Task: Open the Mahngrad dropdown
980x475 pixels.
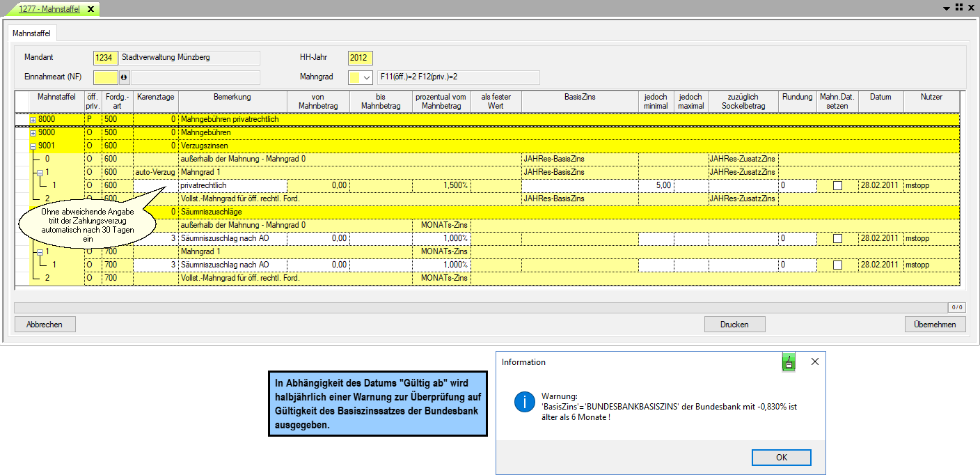Action: coord(367,77)
